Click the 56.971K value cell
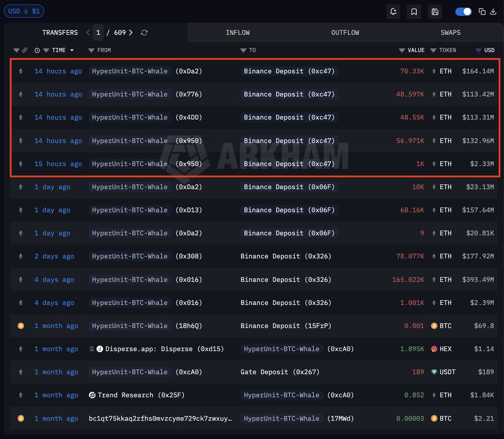Image resolution: width=504 pixels, height=439 pixels. [x=410, y=141]
